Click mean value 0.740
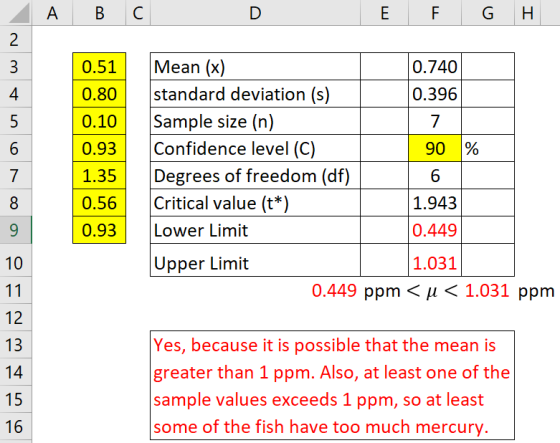The height and width of the screenshot is (443, 560). (x=435, y=66)
